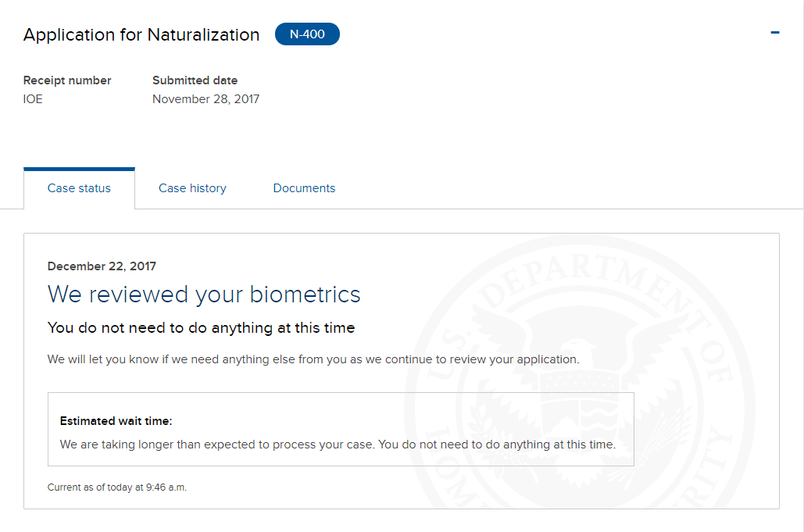Image resolution: width=804 pixels, height=532 pixels.
Task: Click the Homeland Security seal watermark
Action: click(x=580, y=374)
